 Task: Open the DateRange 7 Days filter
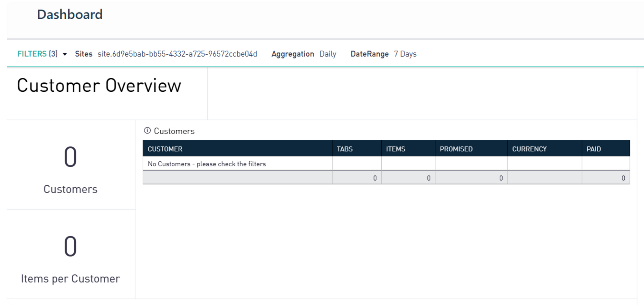(405, 54)
